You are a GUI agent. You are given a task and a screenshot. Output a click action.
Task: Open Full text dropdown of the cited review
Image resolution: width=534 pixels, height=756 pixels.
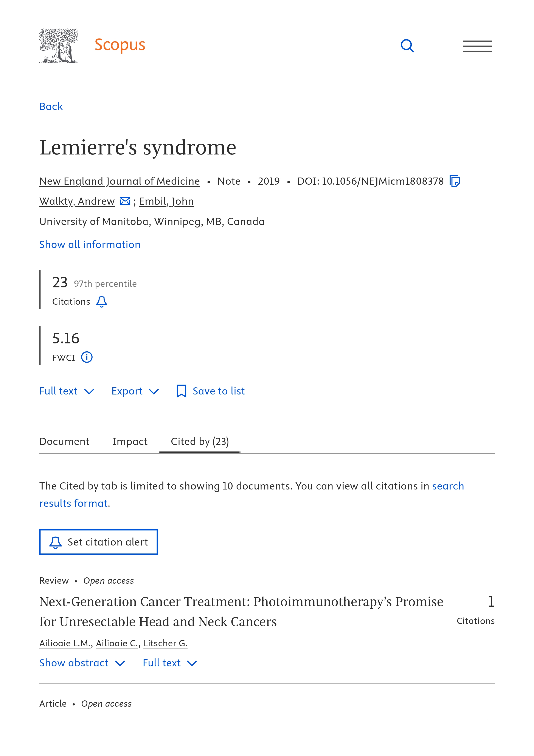[x=170, y=663]
